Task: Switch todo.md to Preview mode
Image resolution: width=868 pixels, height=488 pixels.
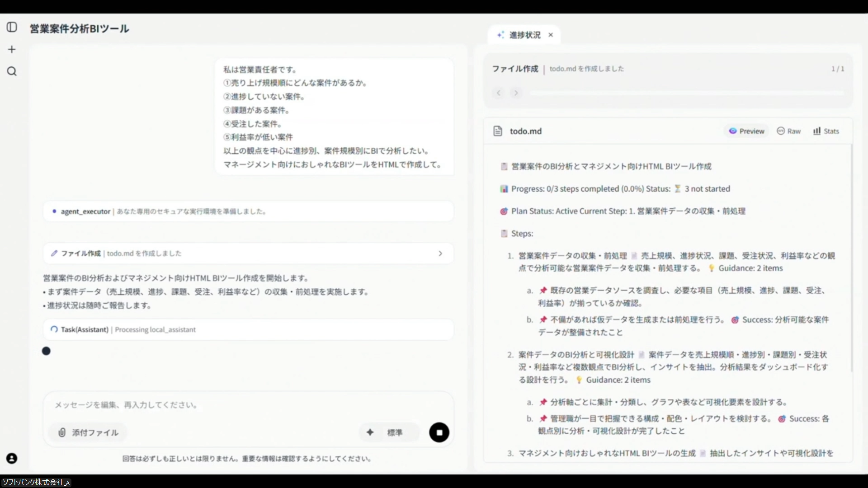Action: tap(746, 131)
